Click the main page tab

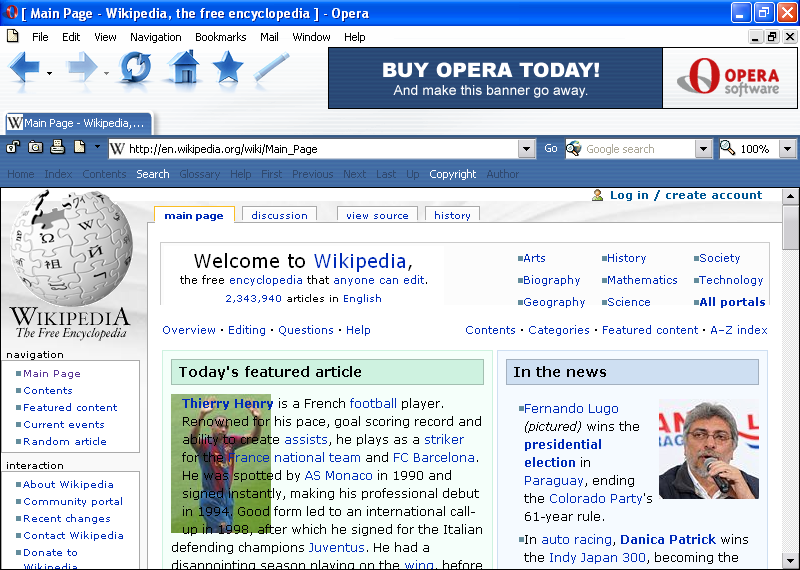[194, 215]
